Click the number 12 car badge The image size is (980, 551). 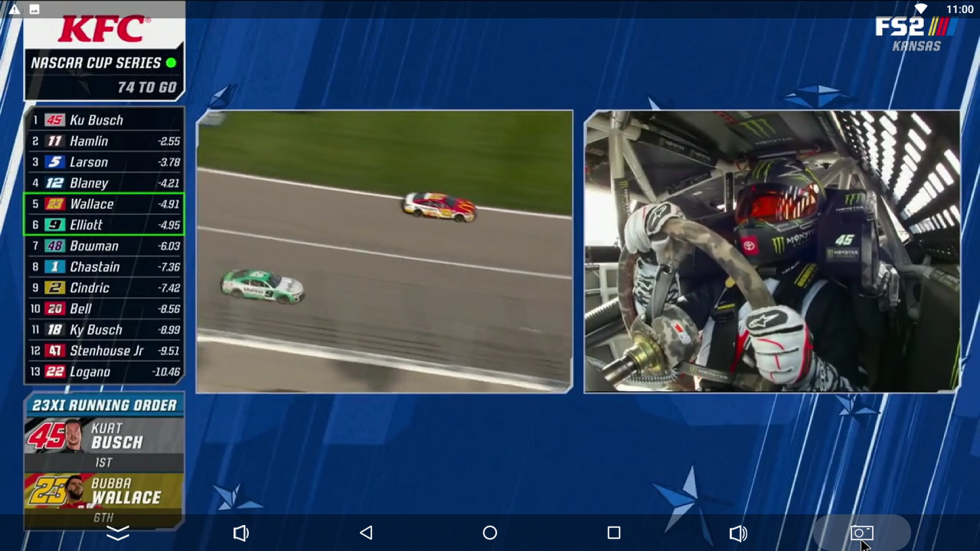point(54,183)
